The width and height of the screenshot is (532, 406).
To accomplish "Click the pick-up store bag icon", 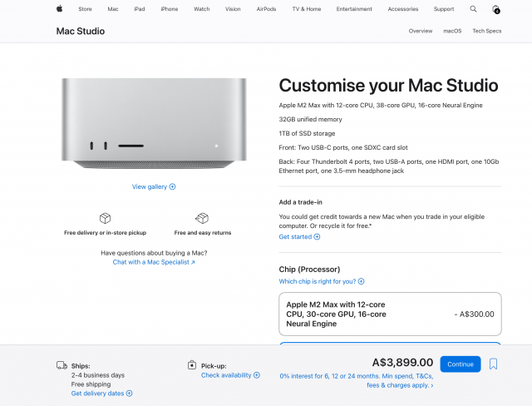I will click(192, 365).
